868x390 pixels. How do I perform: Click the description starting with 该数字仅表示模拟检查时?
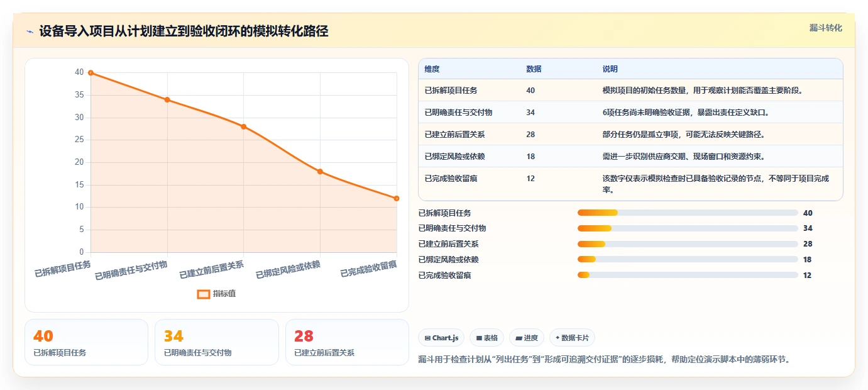(x=716, y=184)
